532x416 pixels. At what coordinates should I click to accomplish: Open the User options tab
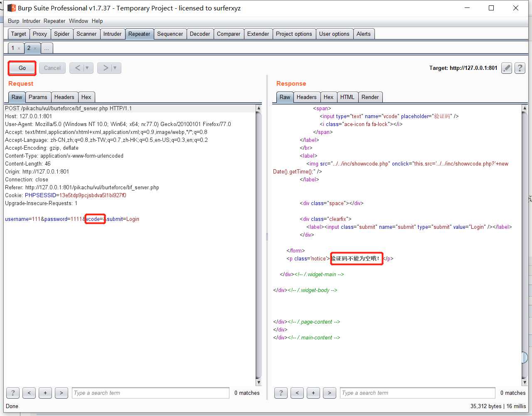tap(334, 34)
